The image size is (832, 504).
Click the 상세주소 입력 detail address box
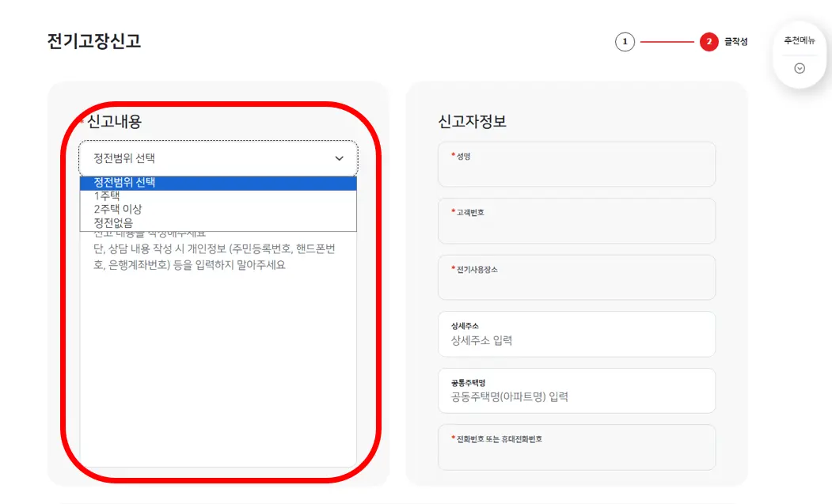pos(576,334)
